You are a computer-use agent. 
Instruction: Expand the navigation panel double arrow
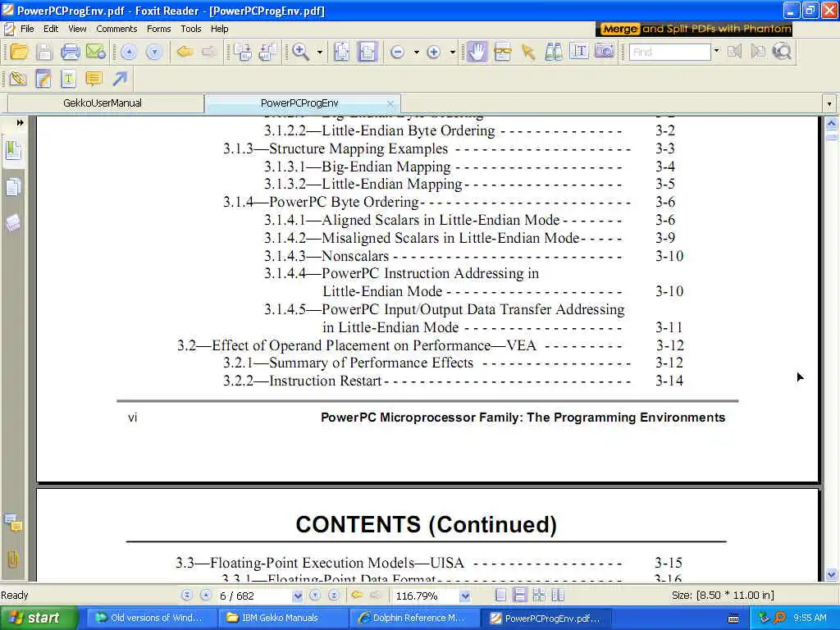(20, 123)
